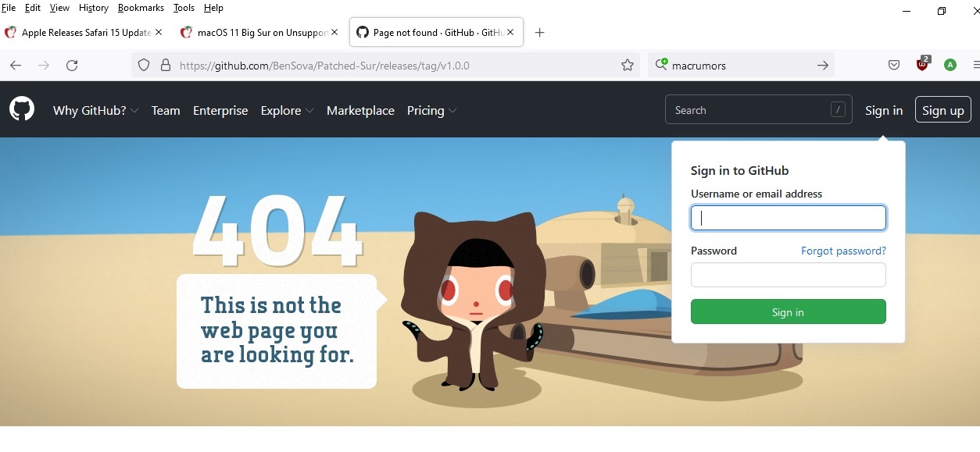Click the 'This is not the web page' text
The width and height of the screenshot is (980, 452).
(277, 329)
